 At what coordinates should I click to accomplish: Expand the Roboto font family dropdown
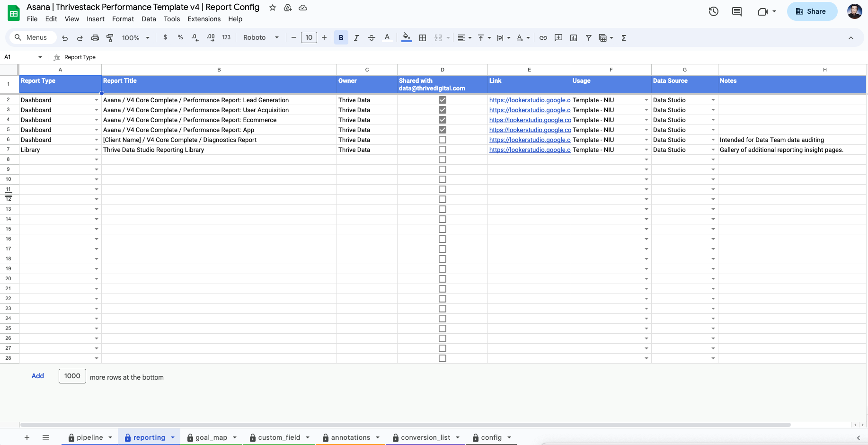(x=261, y=38)
